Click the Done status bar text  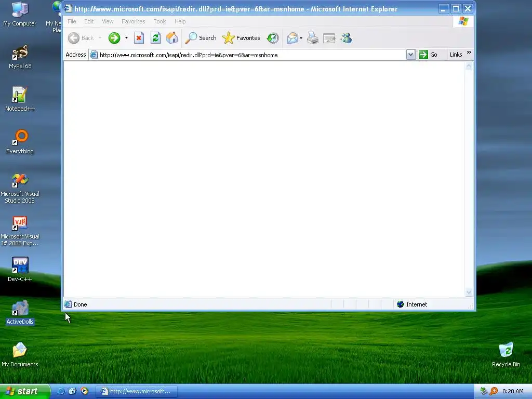point(81,304)
